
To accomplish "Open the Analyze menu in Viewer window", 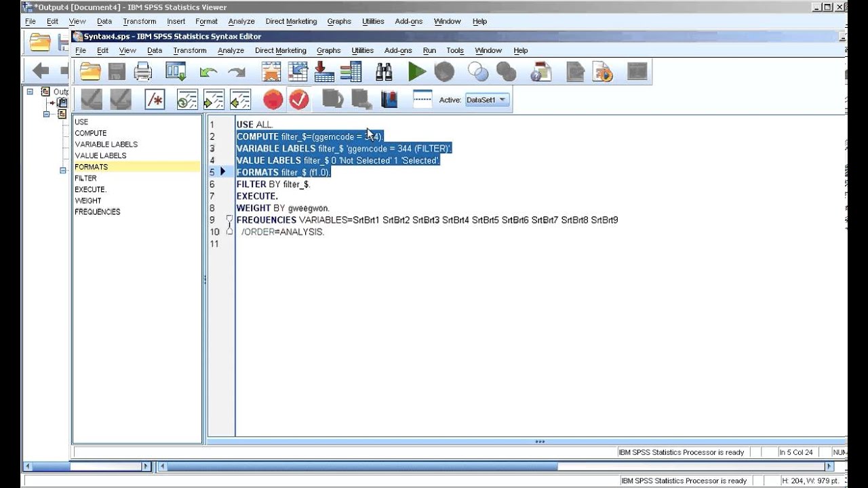I will point(241,22).
